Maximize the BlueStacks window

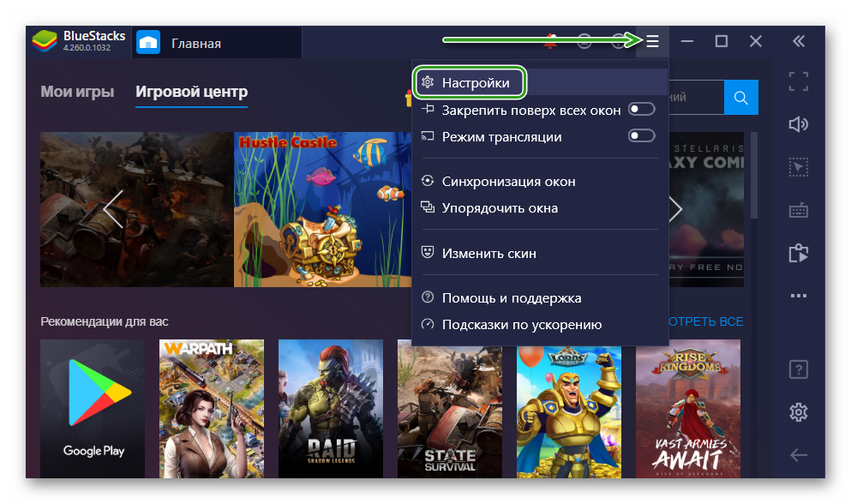pos(722,41)
